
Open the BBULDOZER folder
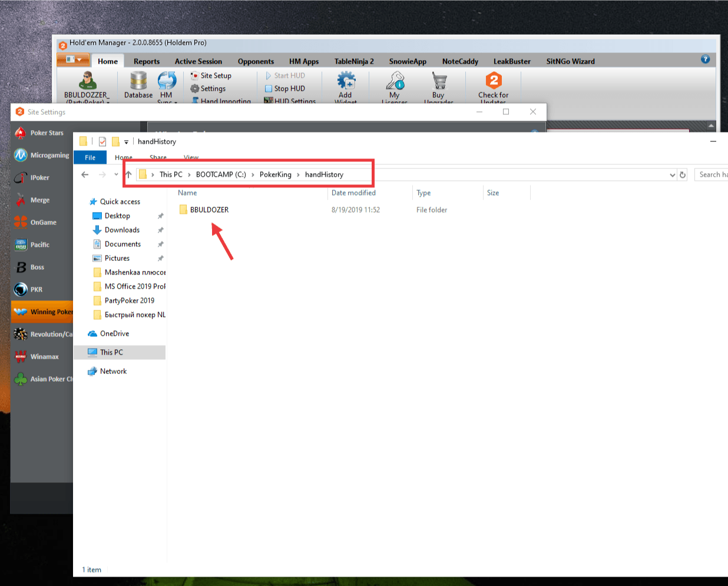pyautogui.click(x=209, y=210)
